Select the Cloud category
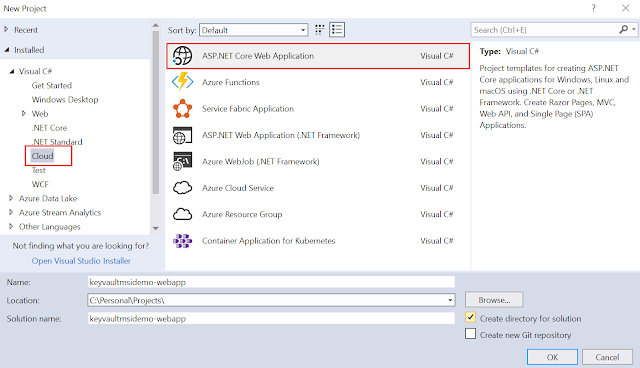This screenshot has width=640, height=368. point(42,156)
